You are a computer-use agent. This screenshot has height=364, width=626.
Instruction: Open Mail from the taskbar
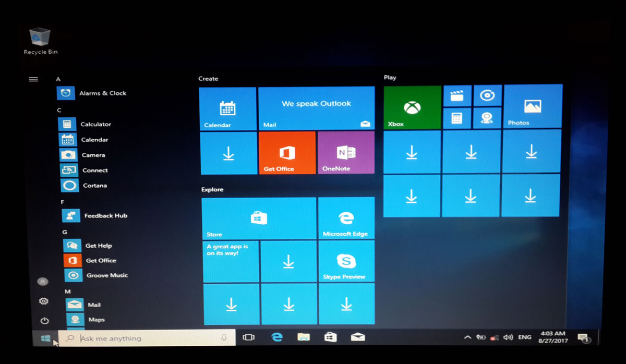coord(357,337)
